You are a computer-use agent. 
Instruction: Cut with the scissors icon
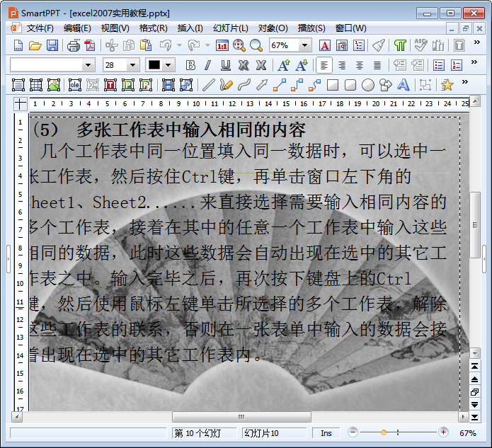point(111,45)
